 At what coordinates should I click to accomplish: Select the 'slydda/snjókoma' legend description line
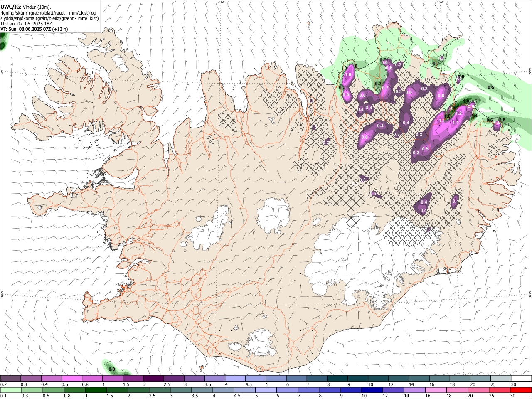49,18
